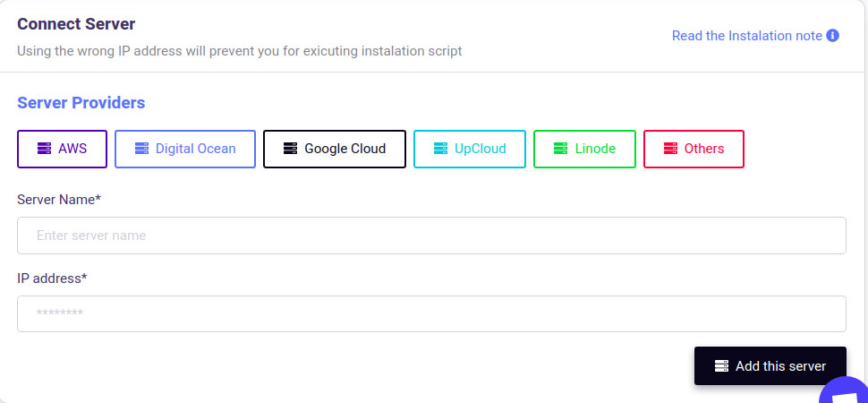868x403 pixels.
Task: Choose Linode from server providers
Action: (584, 149)
